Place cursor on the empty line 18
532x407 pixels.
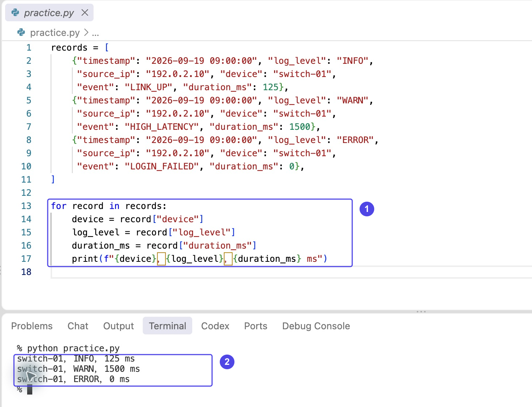(x=292, y=272)
